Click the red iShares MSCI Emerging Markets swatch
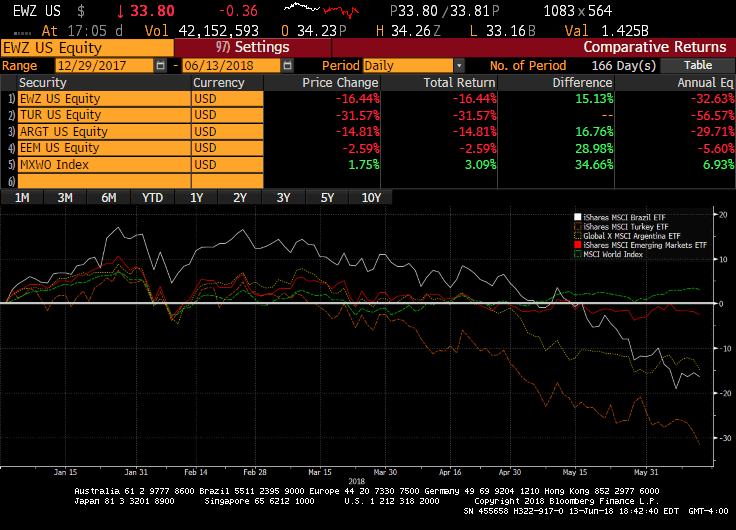 (578, 245)
